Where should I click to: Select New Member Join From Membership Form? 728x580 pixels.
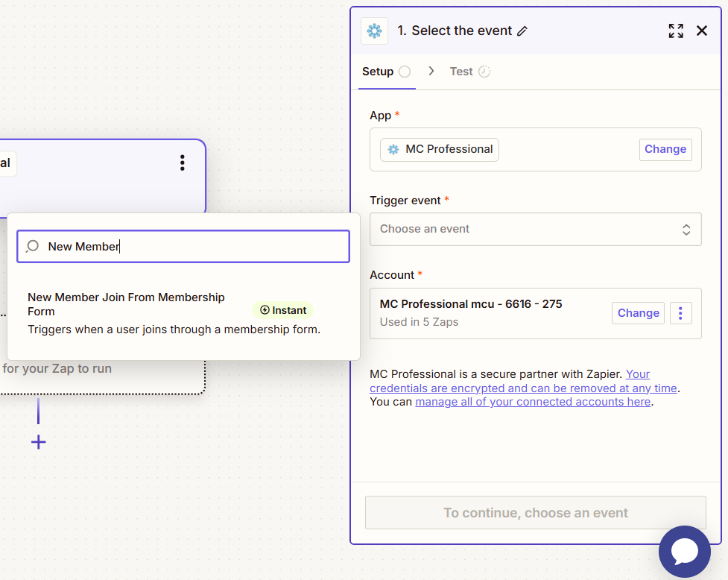point(183,313)
